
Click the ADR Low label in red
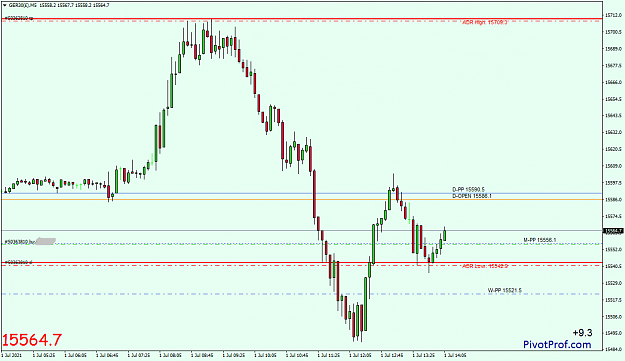[485, 266]
